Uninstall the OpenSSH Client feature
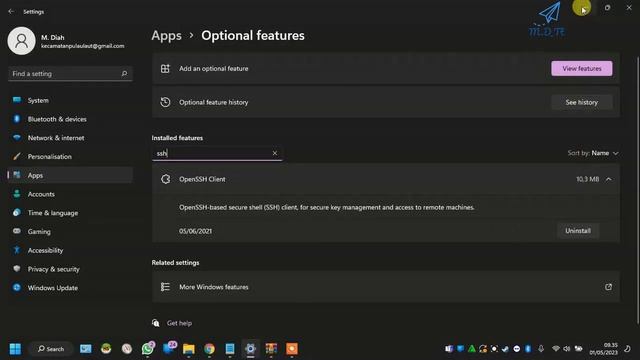Image resolution: width=640 pixels, height=360 pixels. tap(578, 231)
